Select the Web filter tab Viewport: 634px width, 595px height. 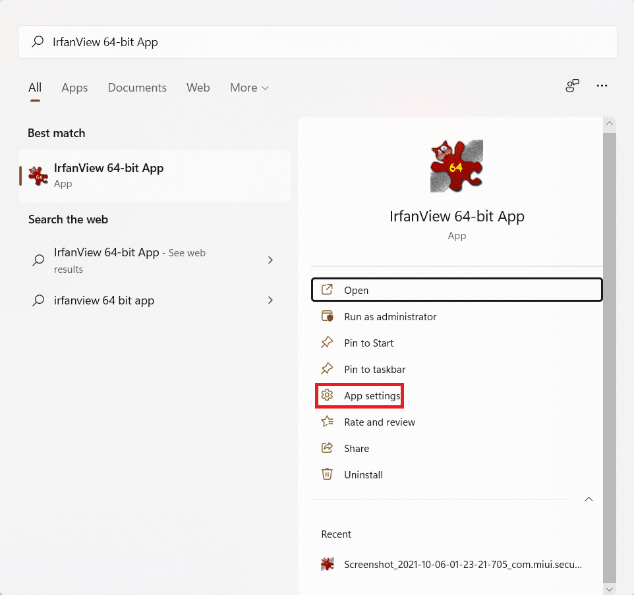198,88
